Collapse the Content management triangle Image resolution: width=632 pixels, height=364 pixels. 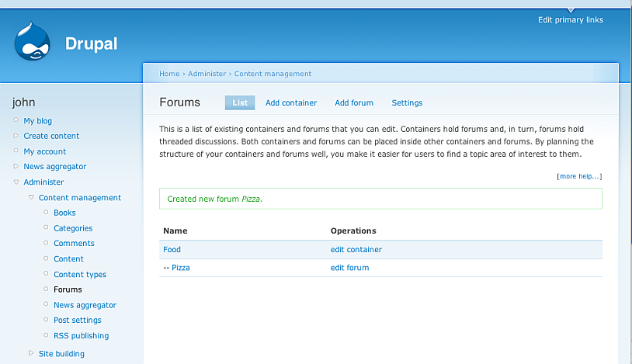[x=31, y=198]
